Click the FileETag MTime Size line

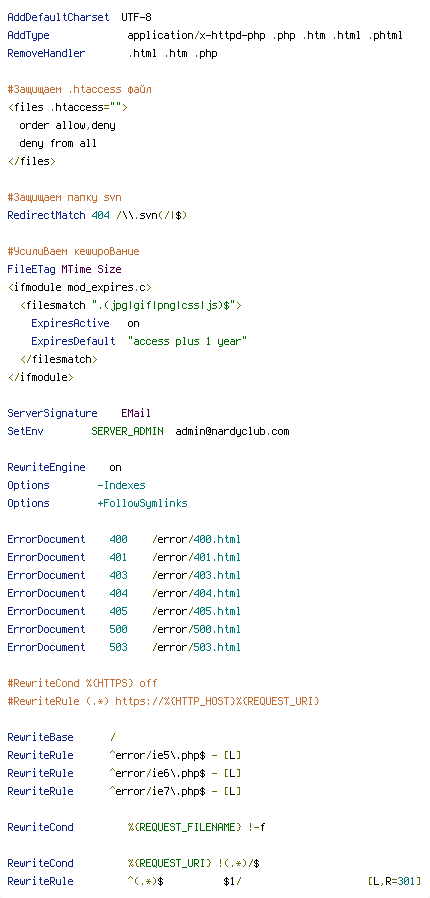pyautogui.click(x=64, y=269)
